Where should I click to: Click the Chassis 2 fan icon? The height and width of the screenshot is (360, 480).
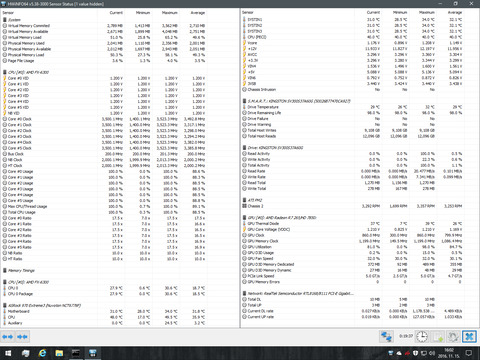pos(244,206)
